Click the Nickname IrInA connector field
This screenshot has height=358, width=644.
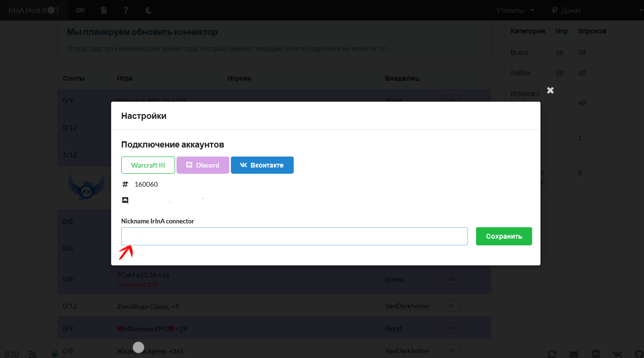pos(294,236)
